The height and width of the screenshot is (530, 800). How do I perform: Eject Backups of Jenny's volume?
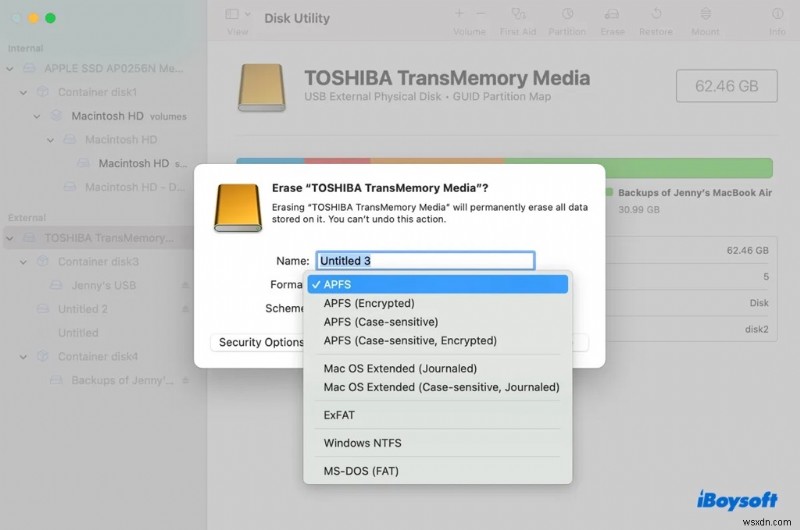click(x=185, y=380)
